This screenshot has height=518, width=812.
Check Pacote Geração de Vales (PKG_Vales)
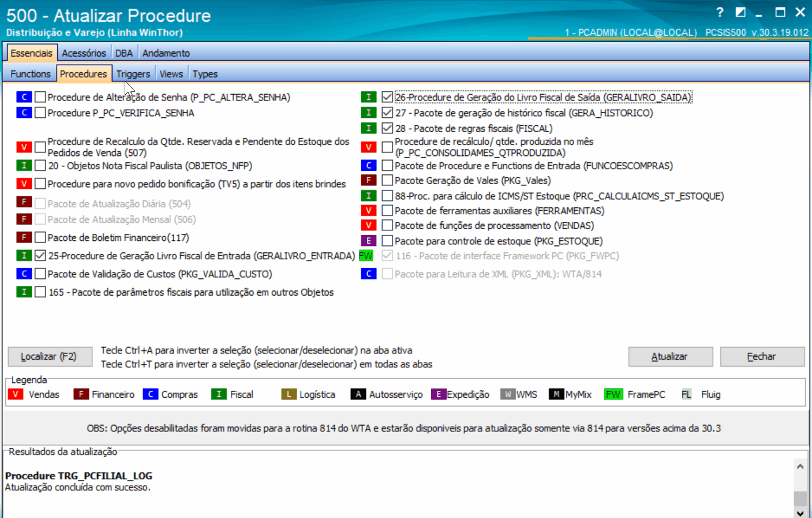pos(387,180)
